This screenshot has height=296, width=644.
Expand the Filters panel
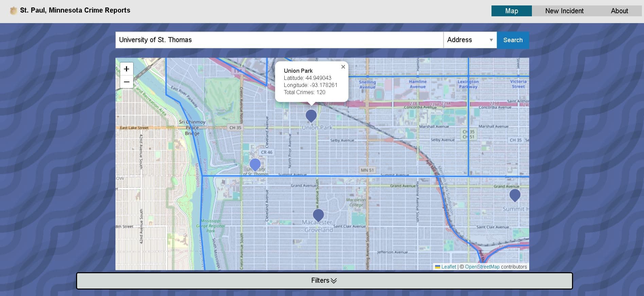[x=324, y=281]
